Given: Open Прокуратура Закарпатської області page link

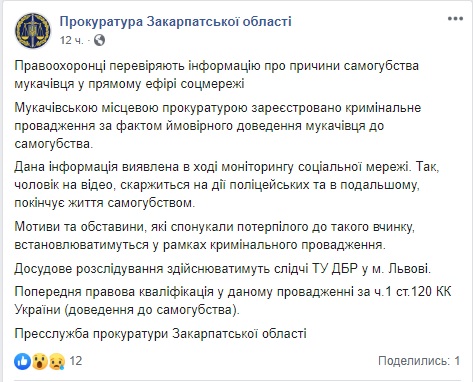Looking at the screenshot, I should 175,22.
